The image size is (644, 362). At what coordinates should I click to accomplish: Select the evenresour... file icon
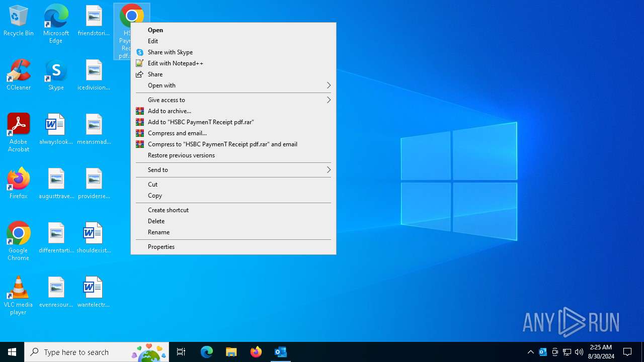56,293
